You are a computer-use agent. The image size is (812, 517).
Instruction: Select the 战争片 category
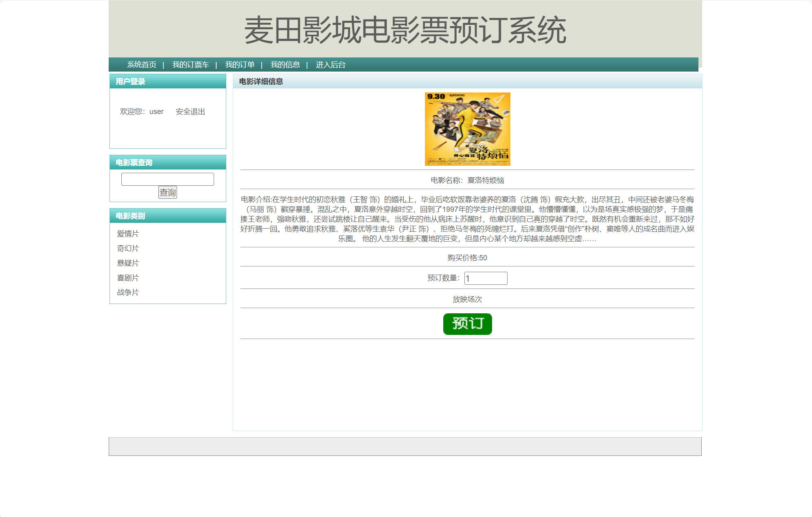pos(127,292)
